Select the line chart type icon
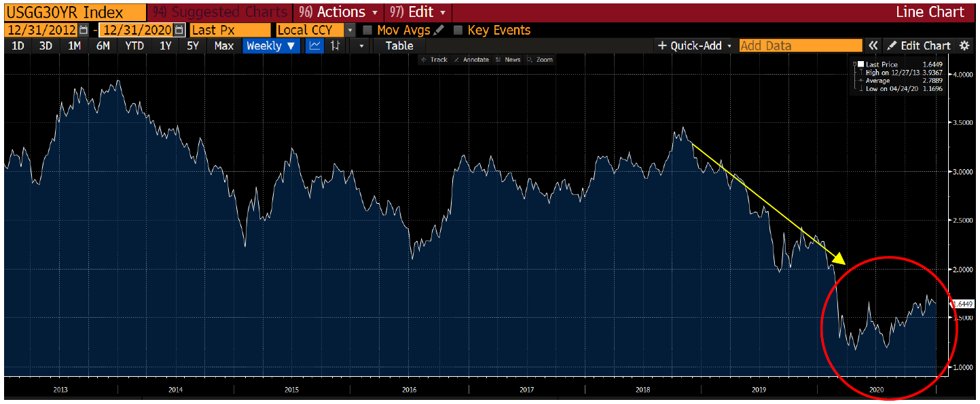Viewport: 980px width, 404px height. 314,45
